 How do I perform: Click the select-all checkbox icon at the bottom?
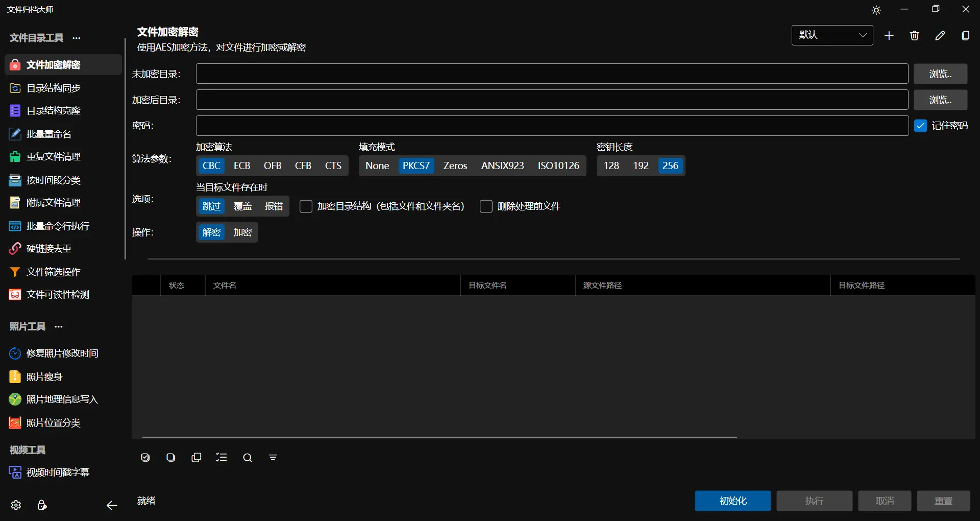pos(145,457)
